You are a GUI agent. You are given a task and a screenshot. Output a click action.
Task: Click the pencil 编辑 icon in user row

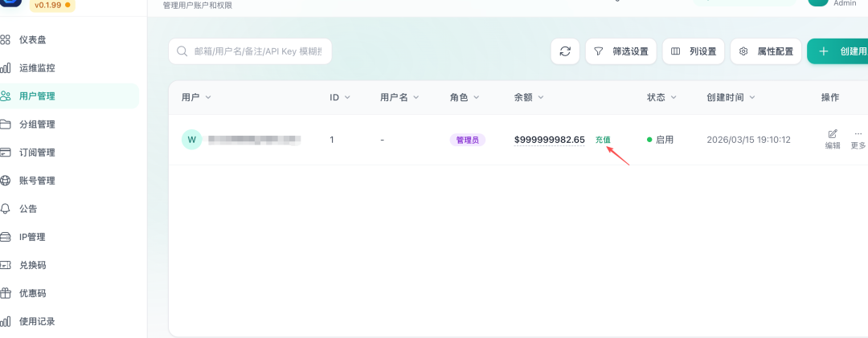833,134
